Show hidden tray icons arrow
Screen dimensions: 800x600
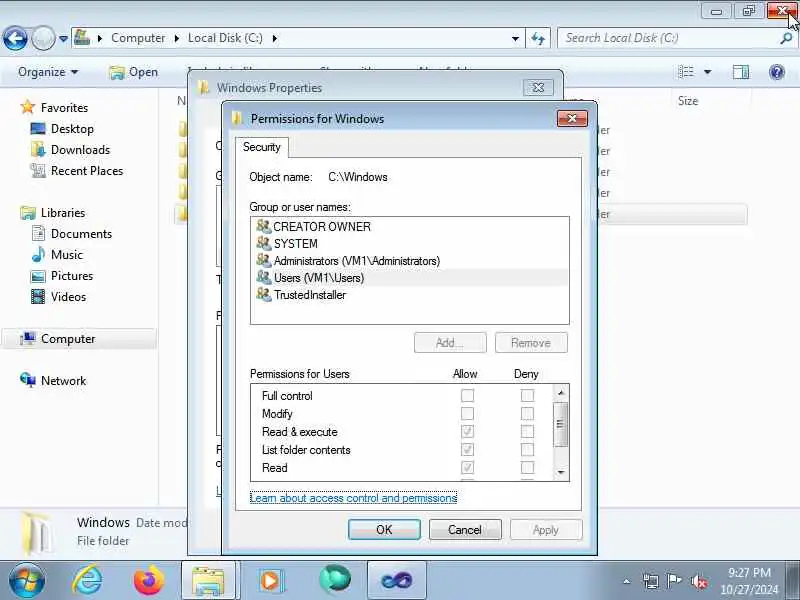627,581
